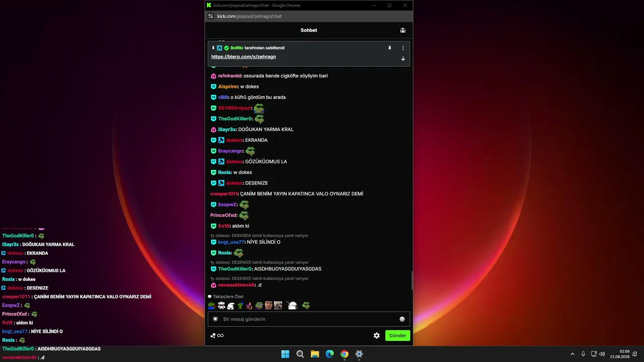Open the volume control in system tray
This screenshot has width=644, height=362.
[602, 354]
